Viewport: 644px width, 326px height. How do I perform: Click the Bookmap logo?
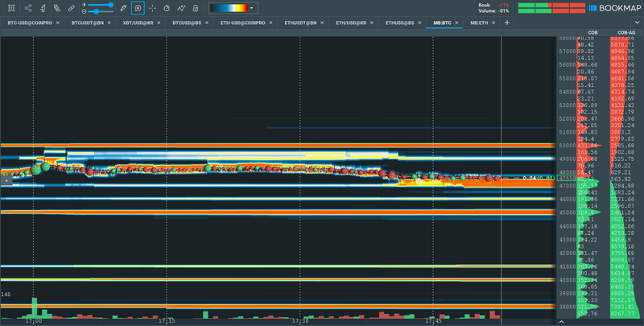point(615,8)
